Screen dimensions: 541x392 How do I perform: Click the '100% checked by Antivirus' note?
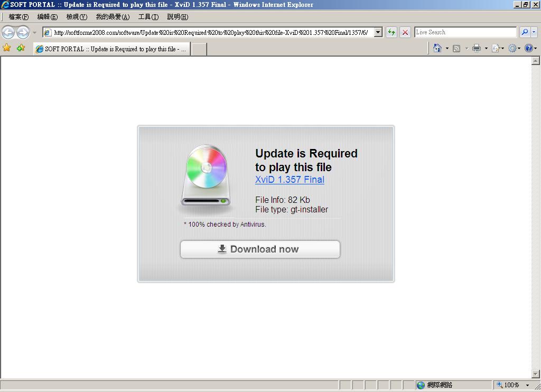coord(225,225)
